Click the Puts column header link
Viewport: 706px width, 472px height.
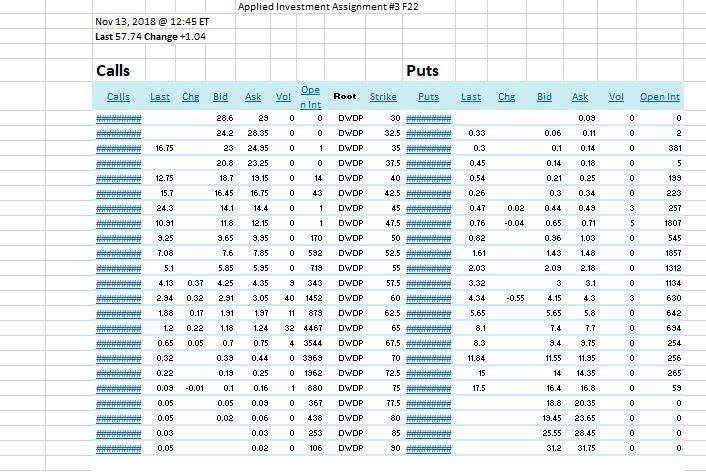tap(428, 97)
